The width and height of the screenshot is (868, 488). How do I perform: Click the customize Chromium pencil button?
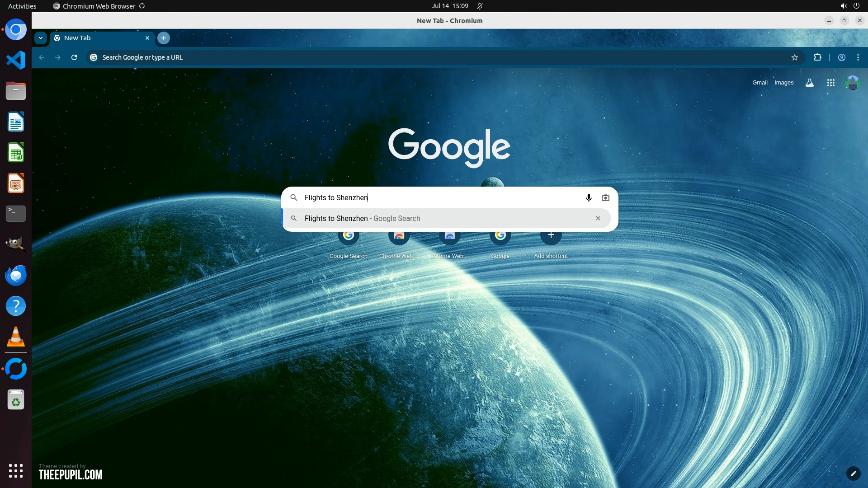pos(853,474)
